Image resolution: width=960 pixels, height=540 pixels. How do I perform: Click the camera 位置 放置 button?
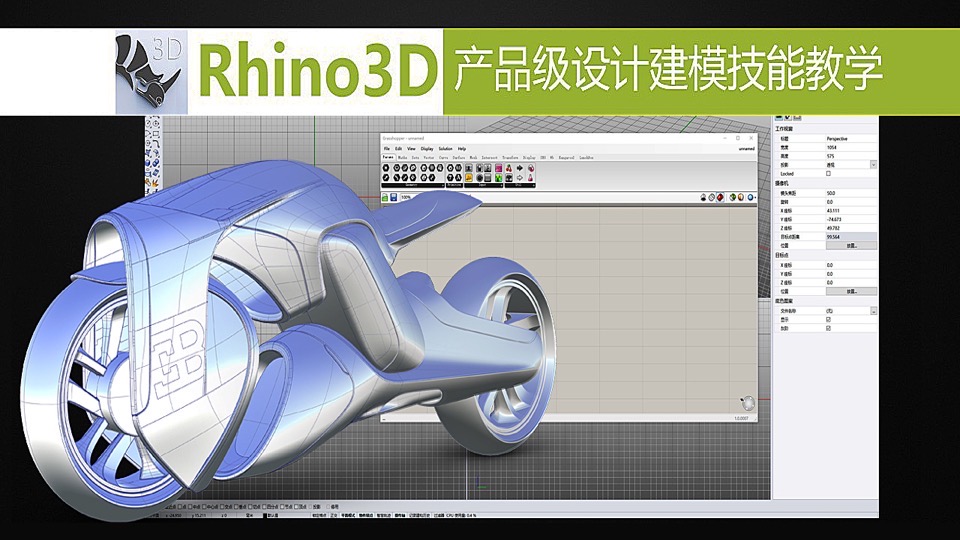[x=852, y=246]
